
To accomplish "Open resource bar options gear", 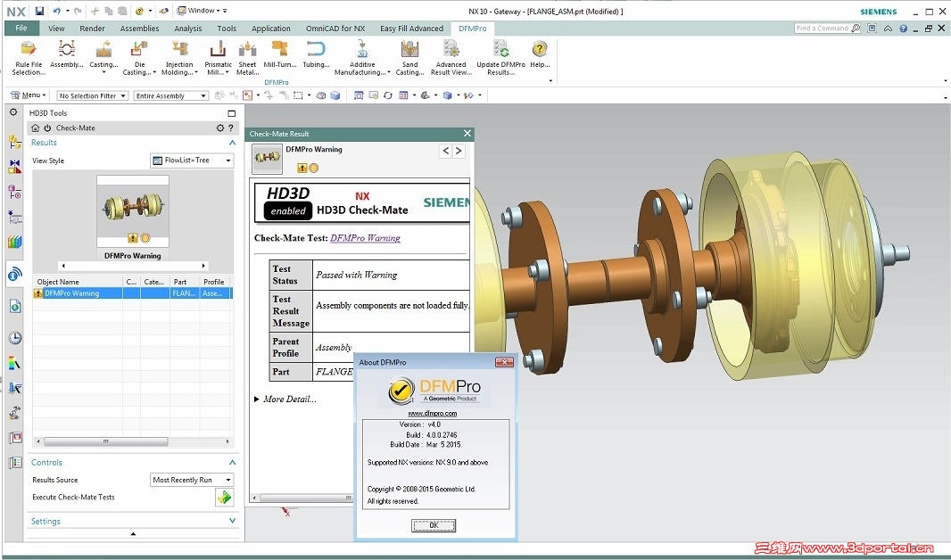I will pos(13,112).
